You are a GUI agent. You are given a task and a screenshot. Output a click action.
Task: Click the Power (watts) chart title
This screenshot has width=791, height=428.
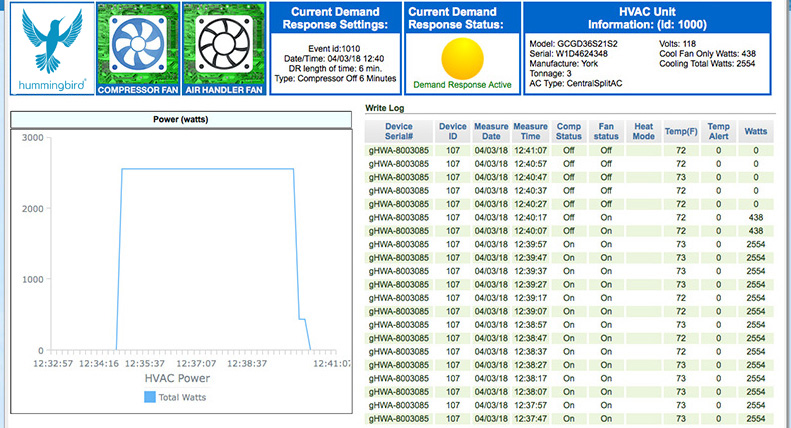click(x=180, y=121)
